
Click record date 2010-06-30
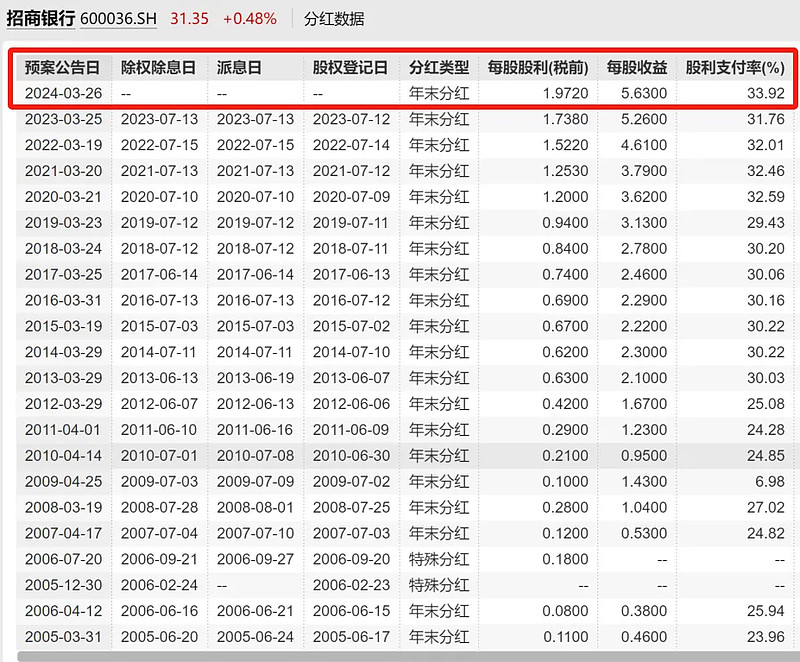[x=352, y=456]
